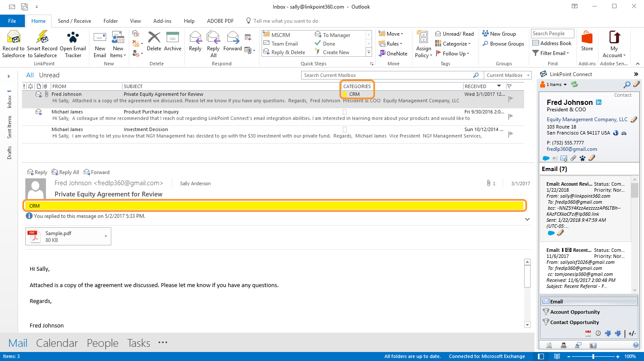Open the Office Store add-ins
644x361 pixels.
point(587,41)
